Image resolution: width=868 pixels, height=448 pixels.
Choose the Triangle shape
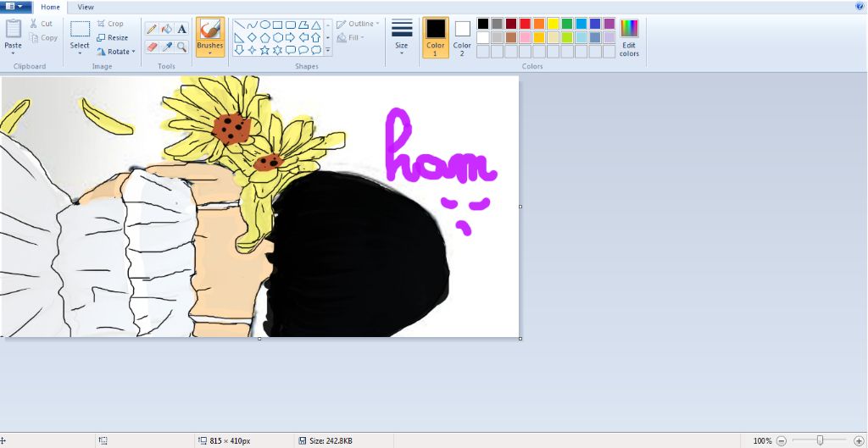click(316, 25)
